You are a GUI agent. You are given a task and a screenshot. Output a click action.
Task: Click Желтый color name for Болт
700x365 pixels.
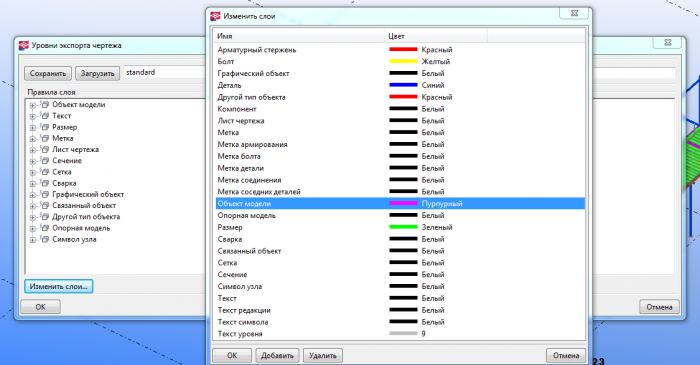click(436, 62)
